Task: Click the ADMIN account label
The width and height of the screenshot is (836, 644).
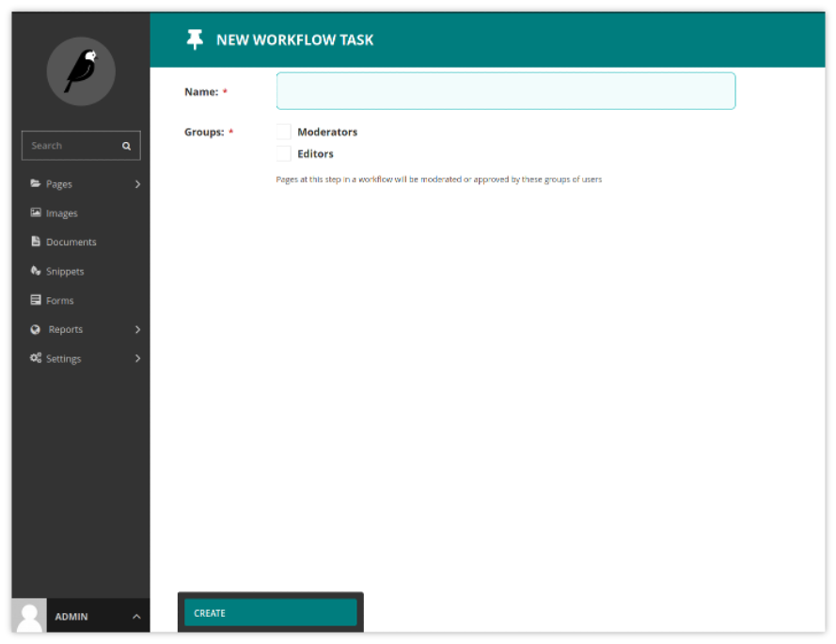Action: (x=71, y=617)
